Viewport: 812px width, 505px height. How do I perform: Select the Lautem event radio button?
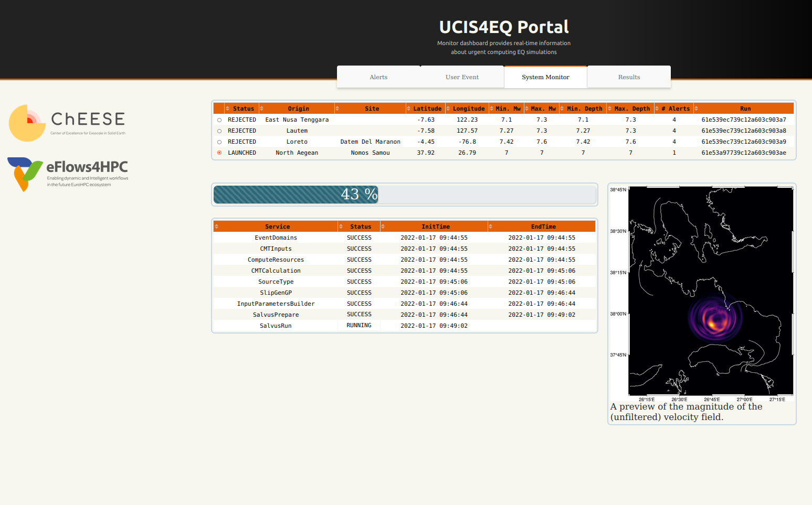[x=219, y=131]
